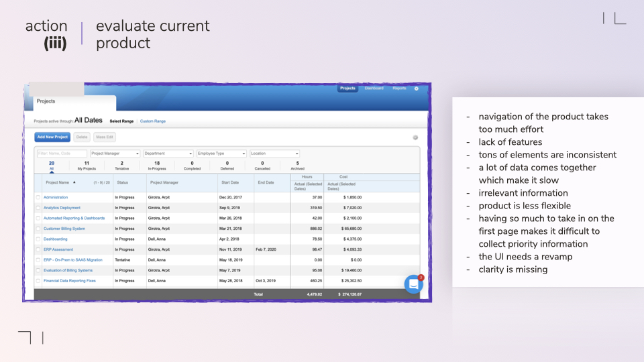Screen dimensions: 644x362
Task: Open the chat widget with notification badge
Action: pyautogui.click(x=413, y=284)
